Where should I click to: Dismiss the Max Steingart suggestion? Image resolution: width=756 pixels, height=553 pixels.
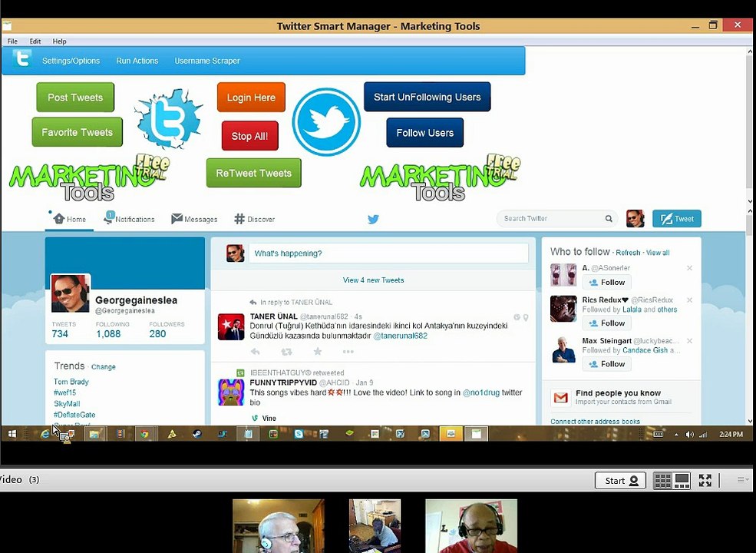point(689,341)
